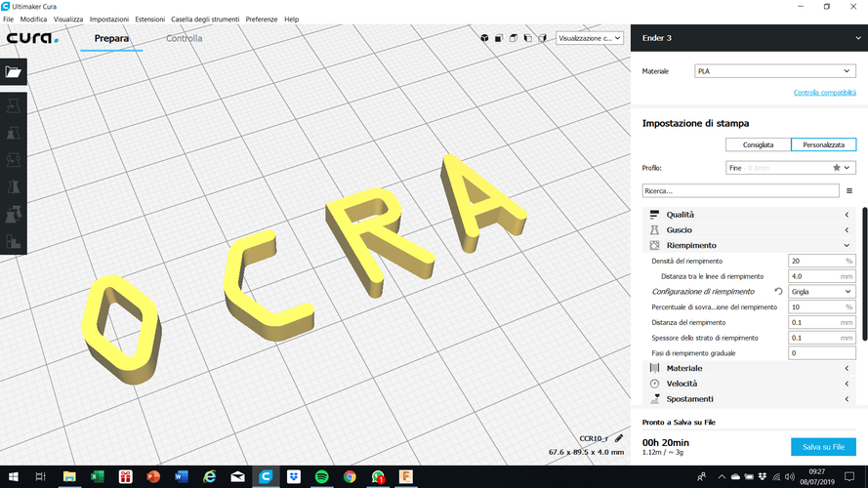Switch to left side camera view icon

pos(527,38)
